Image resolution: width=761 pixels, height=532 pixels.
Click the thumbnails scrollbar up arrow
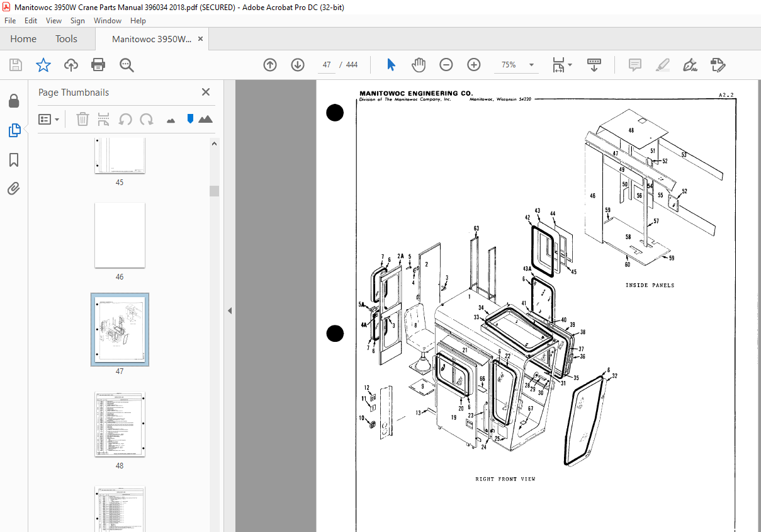point(215,144)
